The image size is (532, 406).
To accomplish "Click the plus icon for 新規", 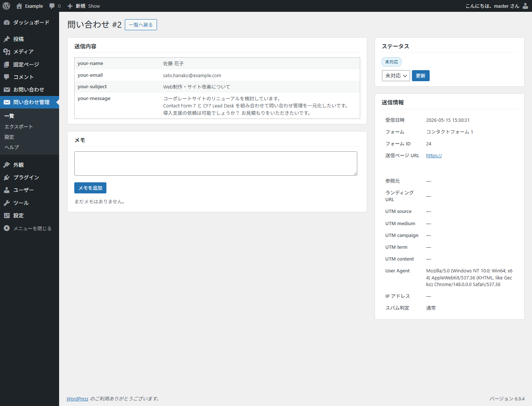I will (x=70, y=6).
